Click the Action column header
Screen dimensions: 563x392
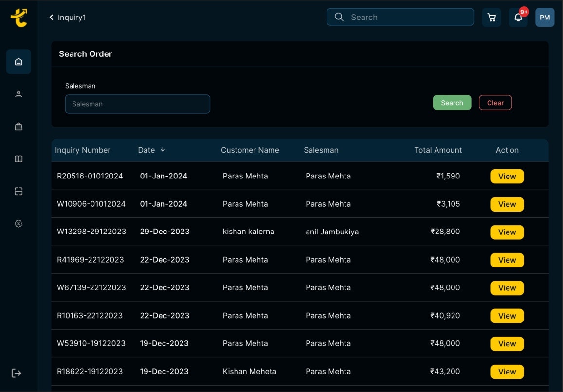click(x=507, y=150)
